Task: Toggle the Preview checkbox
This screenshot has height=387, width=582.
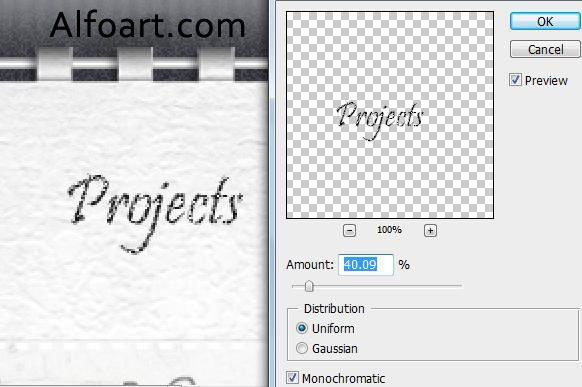Action: pyautogui.click(x=515, y=80)
